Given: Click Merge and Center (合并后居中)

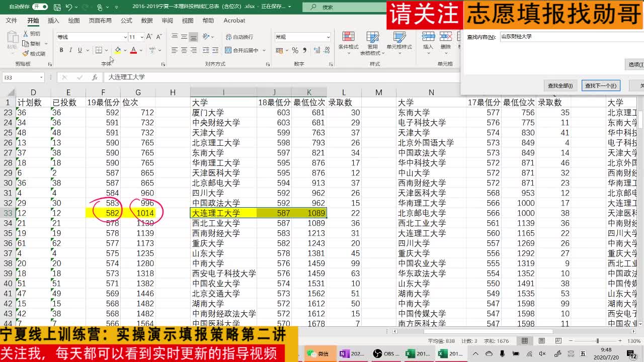Looking at the screenshot, I should (x=242, y=50).
